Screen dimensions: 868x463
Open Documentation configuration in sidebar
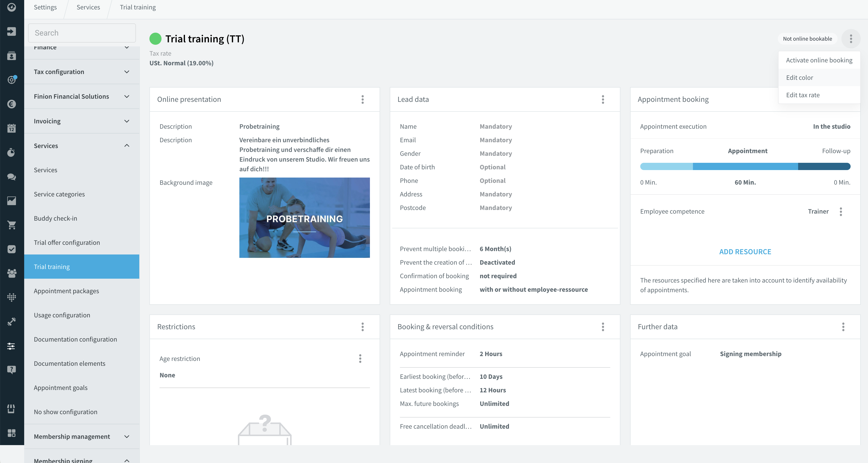point(82,339)
